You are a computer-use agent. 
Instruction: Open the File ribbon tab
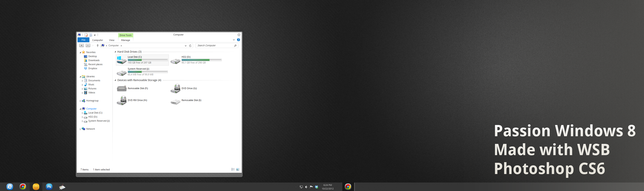pyautogui.click(x=83, y=40)
